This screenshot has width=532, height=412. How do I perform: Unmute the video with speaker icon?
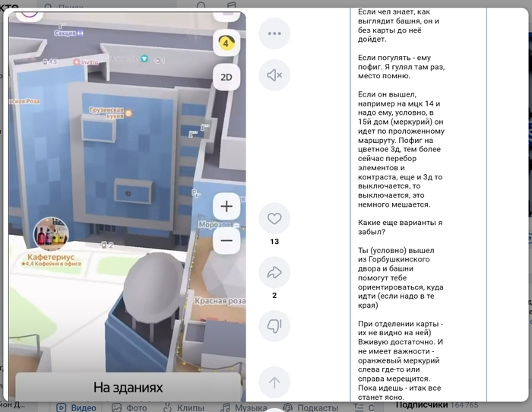(274, 75)
